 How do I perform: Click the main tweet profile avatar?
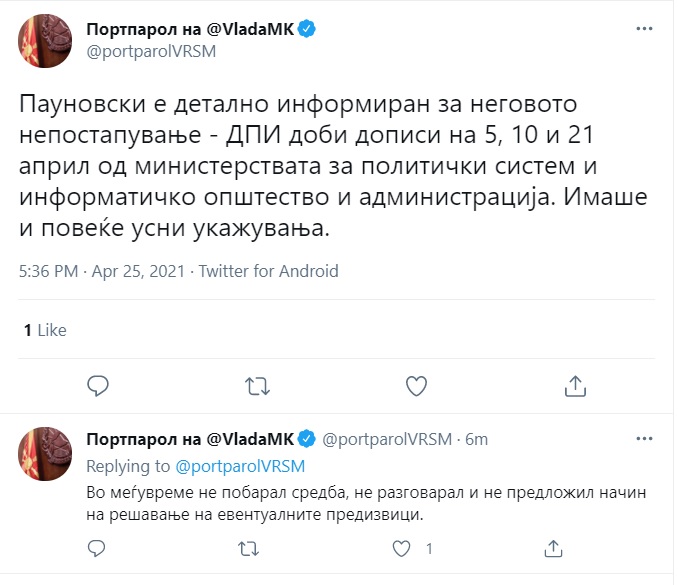(45, 41)
